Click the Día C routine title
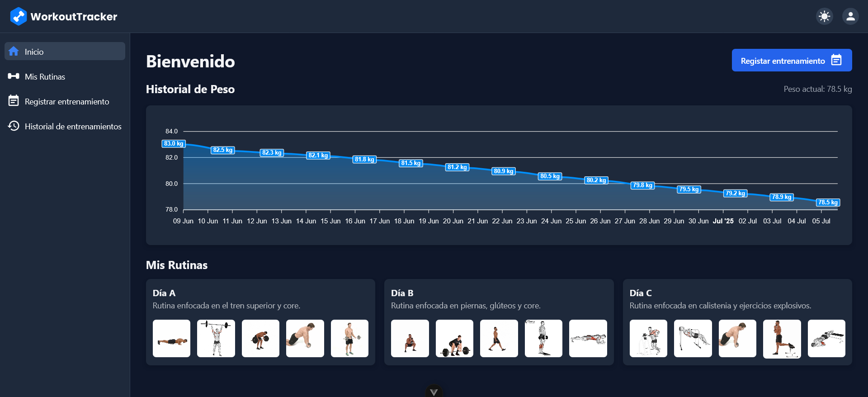Viewport: 868px width, 397px height. (641, 293)
